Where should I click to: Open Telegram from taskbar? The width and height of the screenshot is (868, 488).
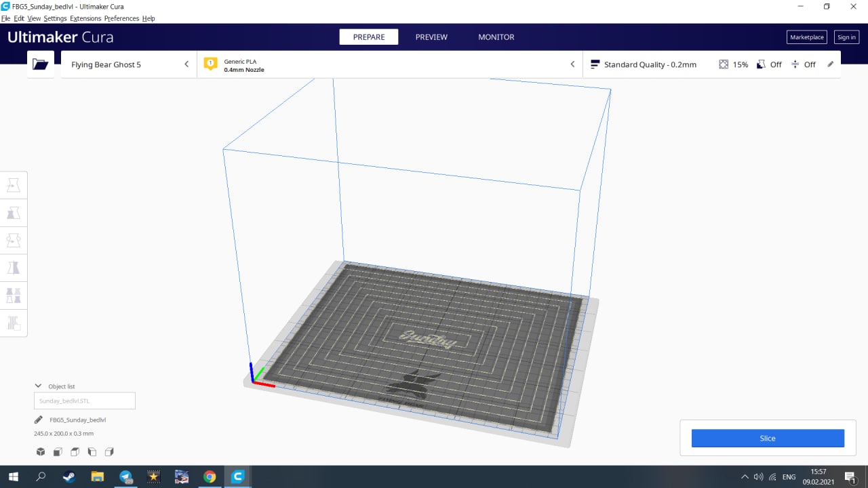[126, 476]
